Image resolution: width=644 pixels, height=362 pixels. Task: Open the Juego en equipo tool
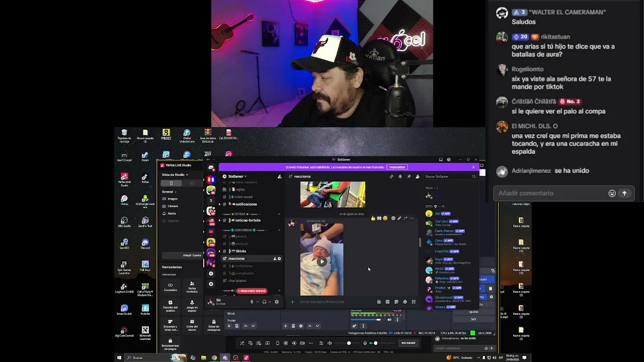point(192,306)
